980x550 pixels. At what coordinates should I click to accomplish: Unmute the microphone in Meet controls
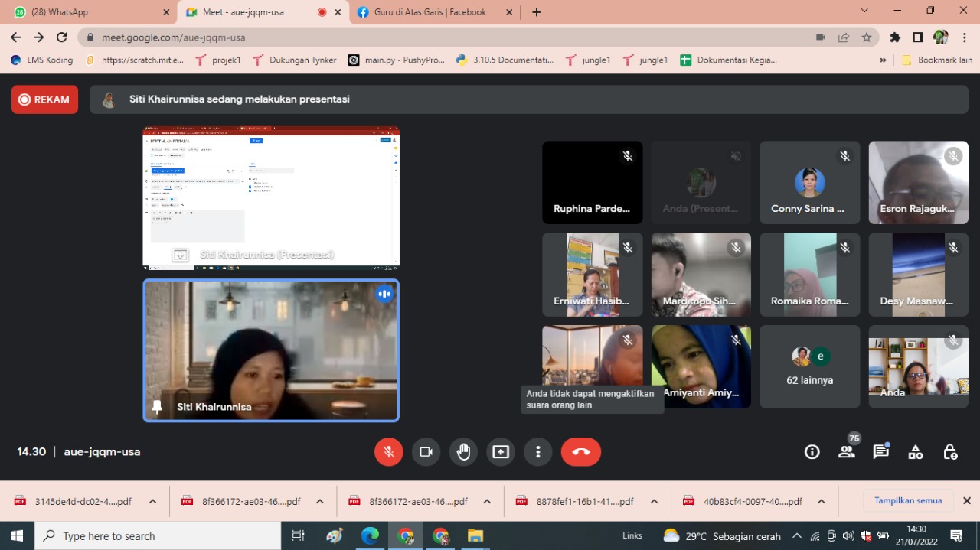point(389,452)
